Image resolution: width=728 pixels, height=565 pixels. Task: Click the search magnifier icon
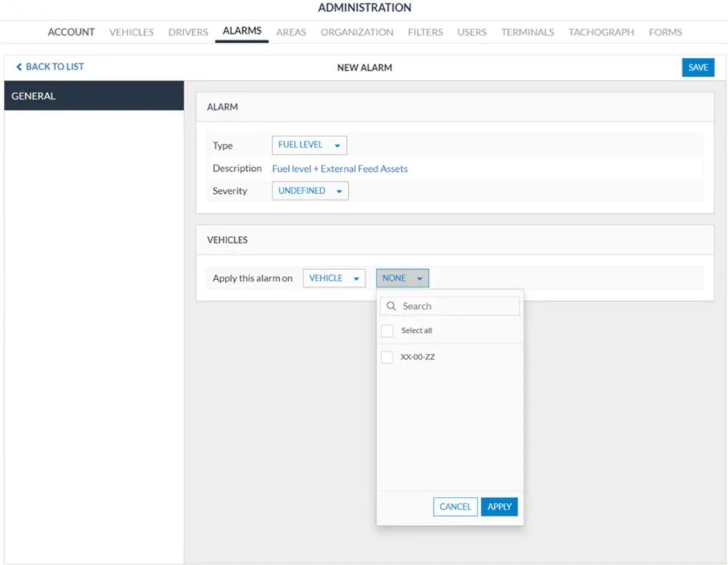coord(392,306)
